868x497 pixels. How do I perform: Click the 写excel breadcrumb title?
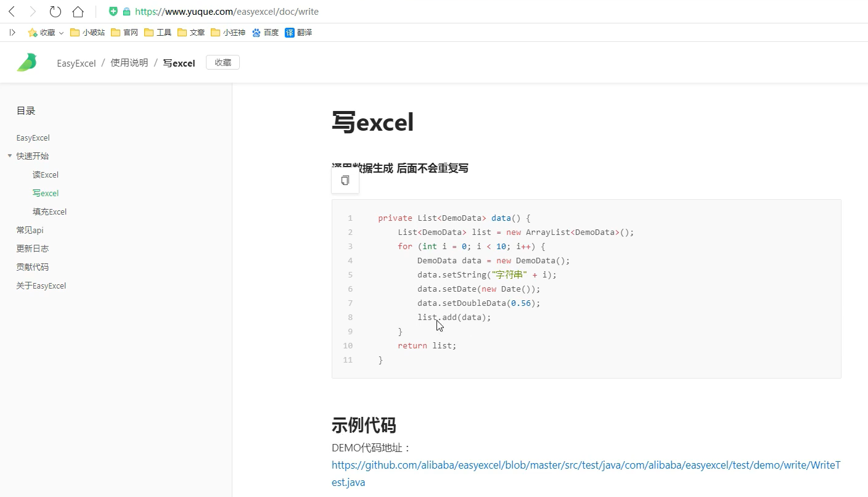(179, 63)
